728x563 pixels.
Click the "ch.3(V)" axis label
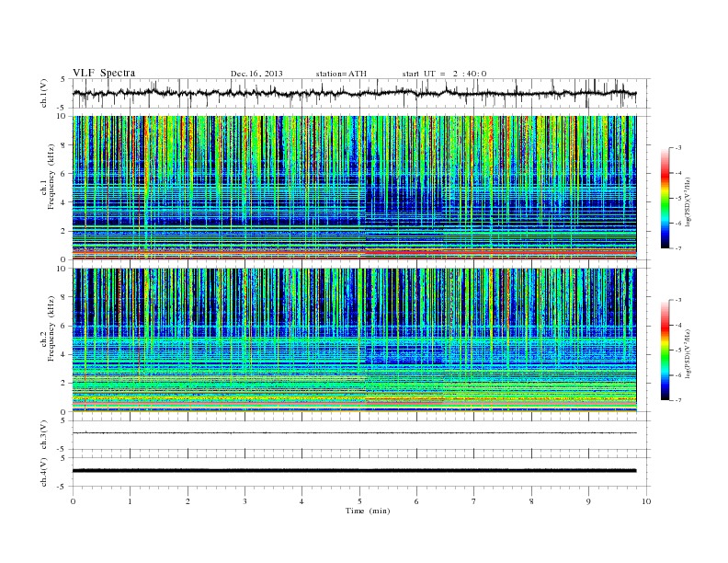(x=44, y=435)
